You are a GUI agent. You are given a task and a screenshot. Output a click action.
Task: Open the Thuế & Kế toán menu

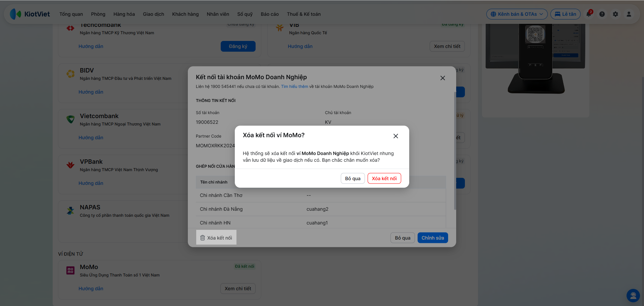304,14
